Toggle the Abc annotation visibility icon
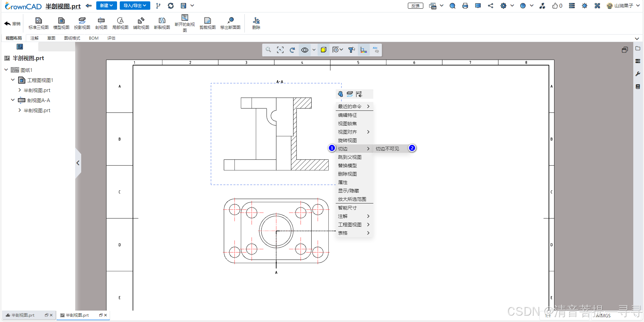The image size is (644, 322). point(376,50)
